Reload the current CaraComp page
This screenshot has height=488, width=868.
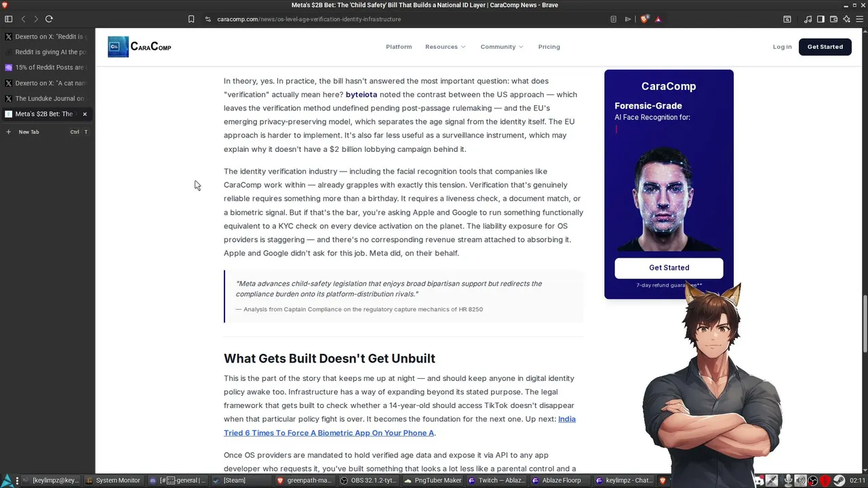(x=49, y=19)
